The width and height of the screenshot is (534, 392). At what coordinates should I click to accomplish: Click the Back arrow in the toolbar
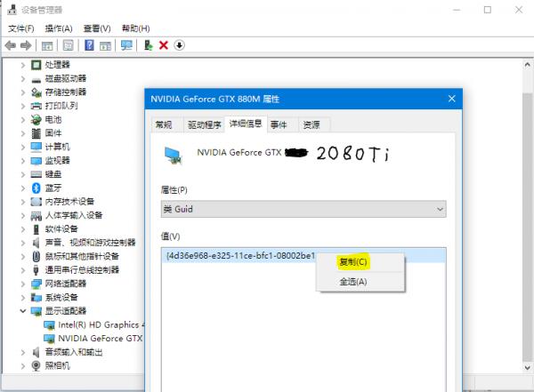[x=10, y=45]
